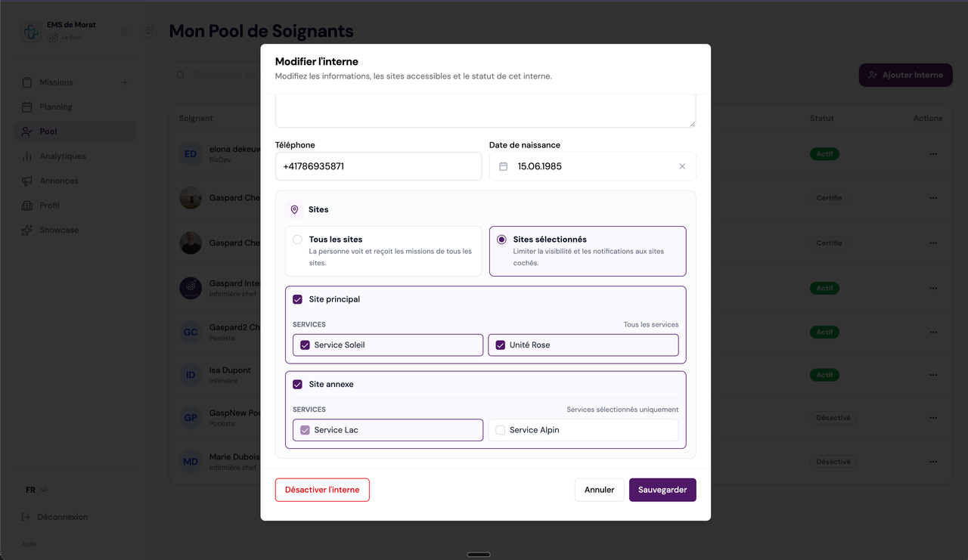Open actions menu for Gaspard2 row
The height and width of the screenshot is (560, 968).
click(x=933, y=332)
